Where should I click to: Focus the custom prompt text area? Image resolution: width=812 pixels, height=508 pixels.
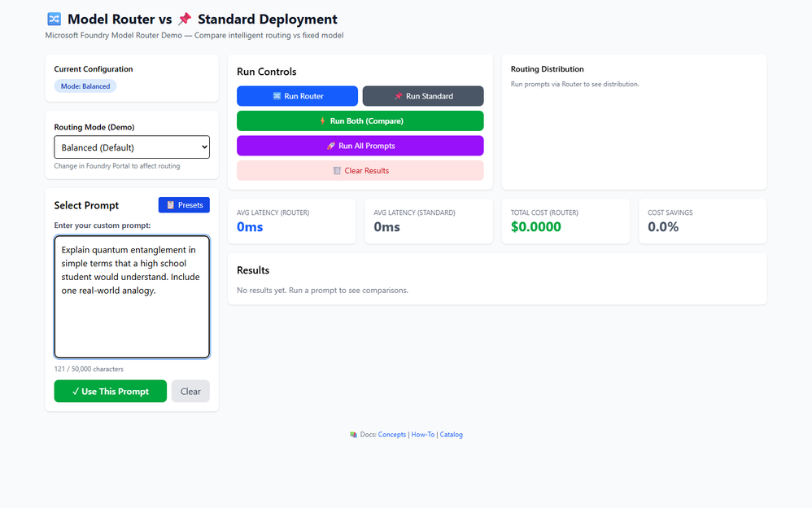tap(132, 297)
